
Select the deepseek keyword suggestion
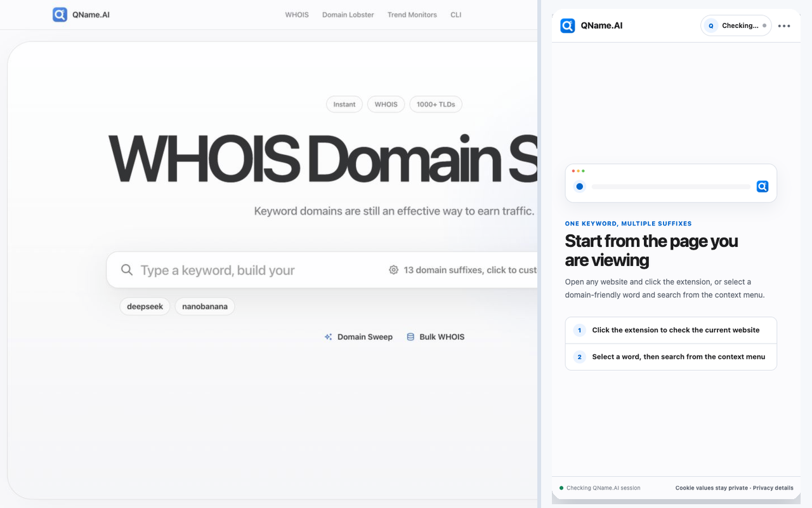coord(145,307)
